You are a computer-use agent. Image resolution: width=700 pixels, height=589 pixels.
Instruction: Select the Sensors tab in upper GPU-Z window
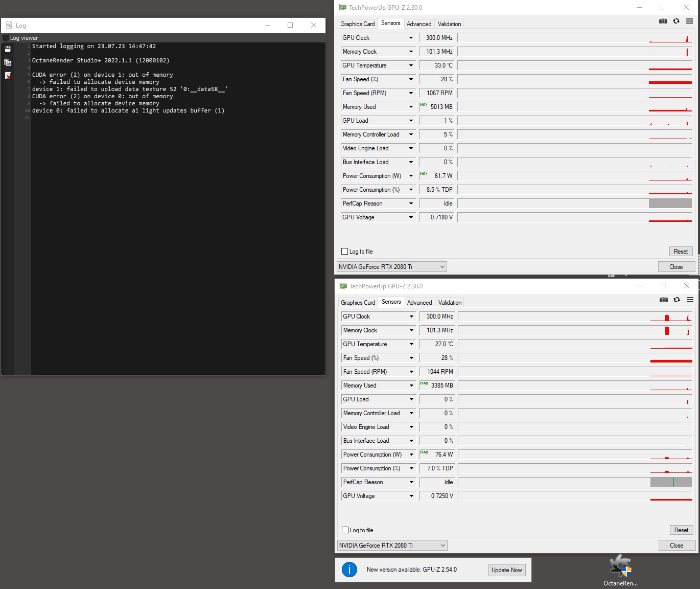(391, 24)
